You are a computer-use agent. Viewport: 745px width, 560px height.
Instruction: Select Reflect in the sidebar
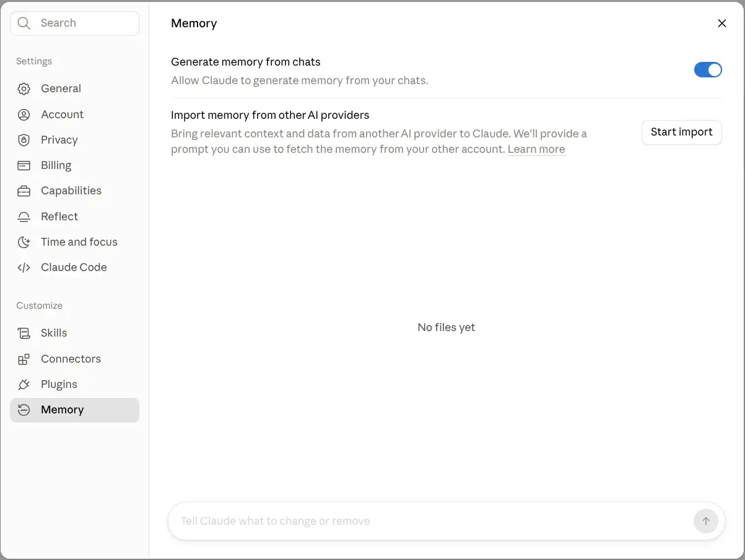[74, 217]
